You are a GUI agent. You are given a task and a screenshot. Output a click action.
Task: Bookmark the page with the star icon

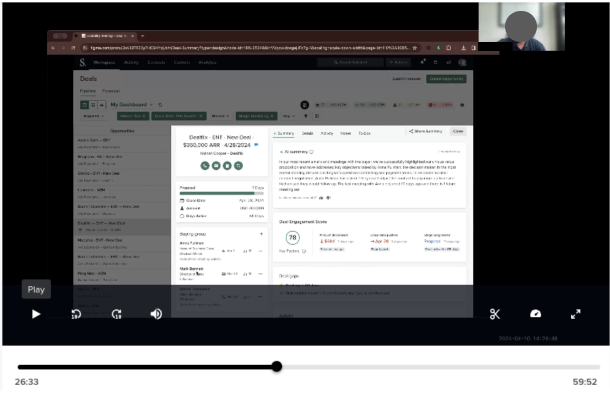pyautogui.click(x=415, y=48)
